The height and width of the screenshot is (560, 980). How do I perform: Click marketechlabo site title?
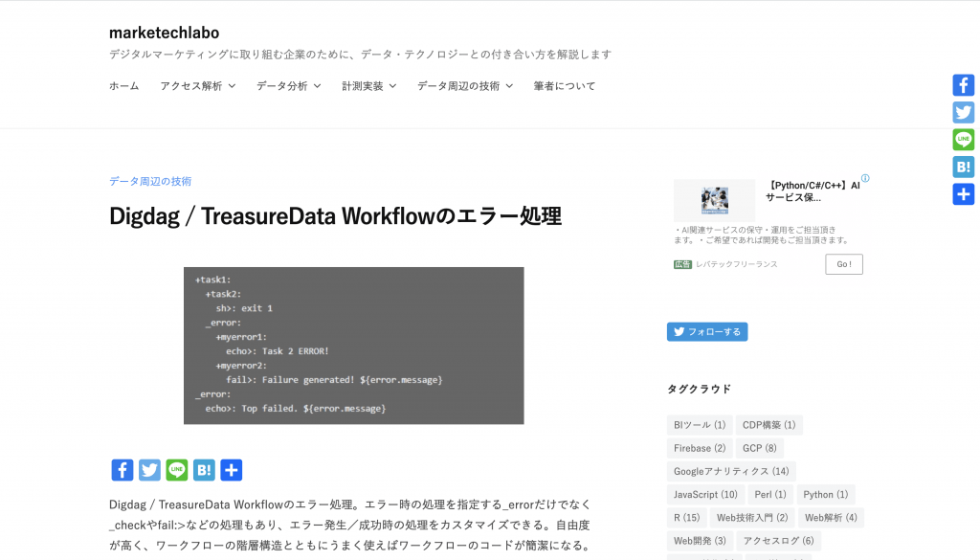click(165, 33)
